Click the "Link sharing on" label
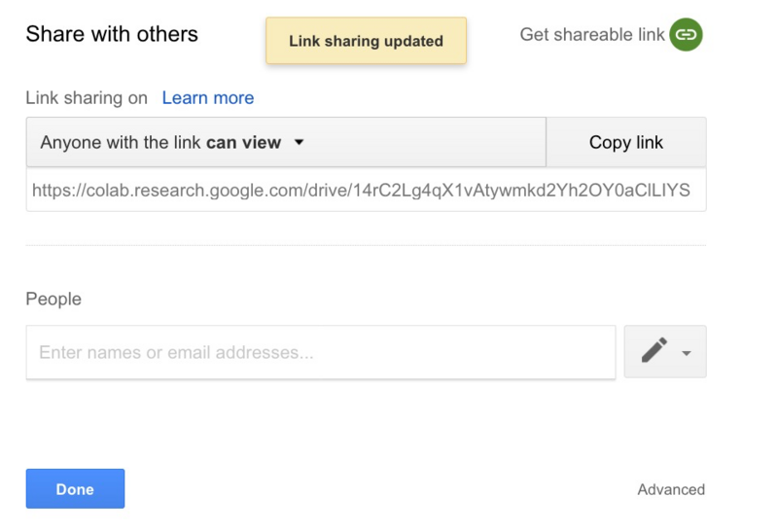 (x=87, y=98)
